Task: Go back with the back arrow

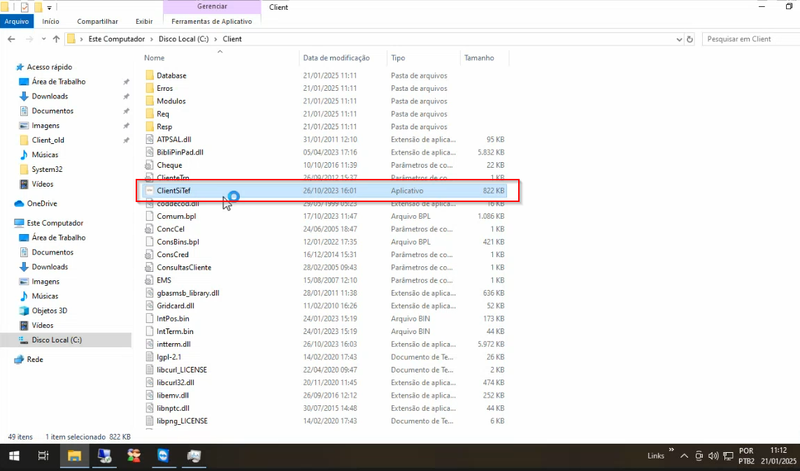Action: coord(12,39)
